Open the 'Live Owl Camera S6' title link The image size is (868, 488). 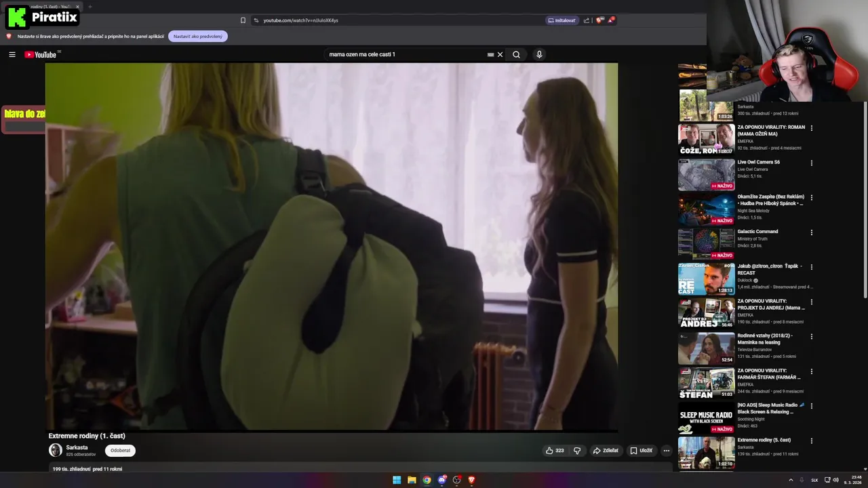coord(759,163)
